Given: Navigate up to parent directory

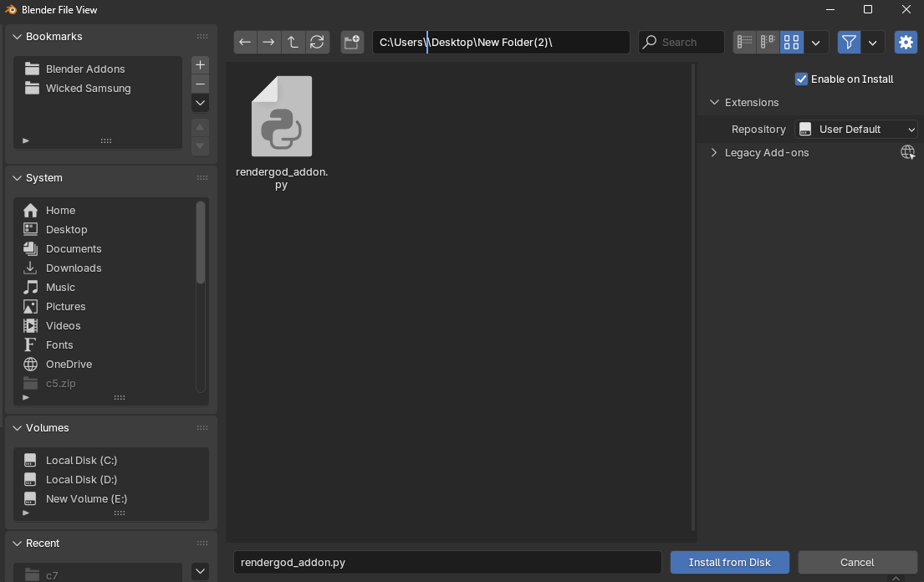Looking at the screenshot, I should pos(293,42).
